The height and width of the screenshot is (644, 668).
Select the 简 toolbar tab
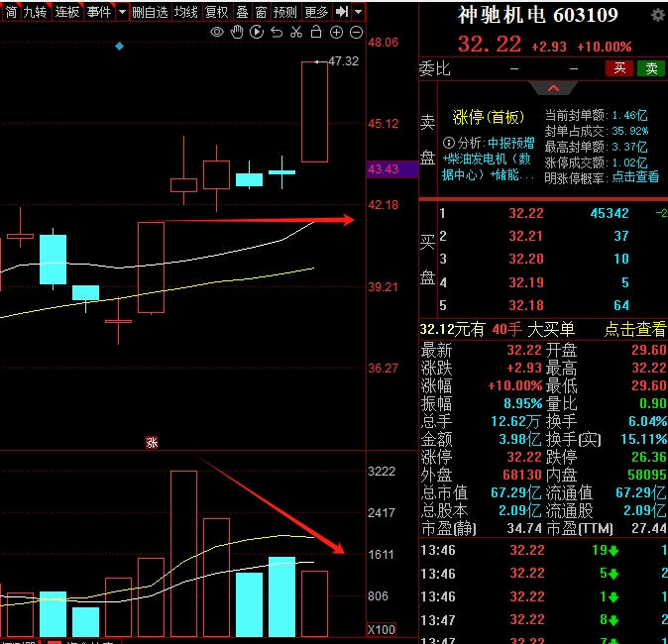click(11, 12)
